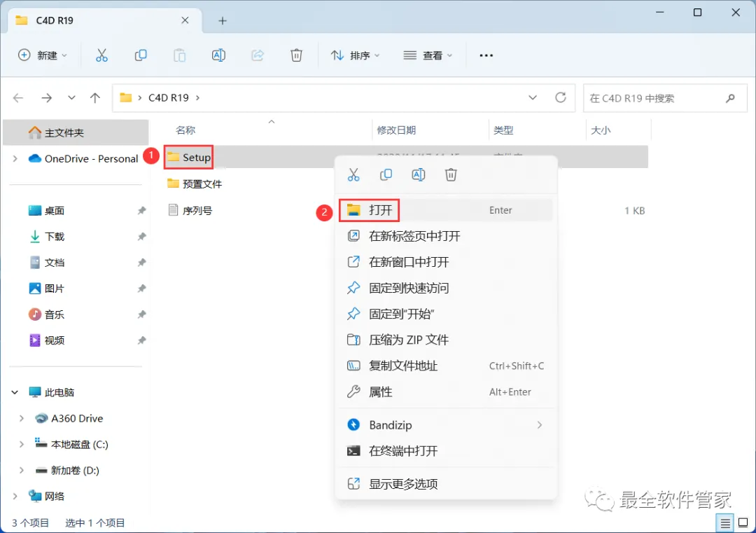Switch to large thumbnails view in status bar

[743, 523]
